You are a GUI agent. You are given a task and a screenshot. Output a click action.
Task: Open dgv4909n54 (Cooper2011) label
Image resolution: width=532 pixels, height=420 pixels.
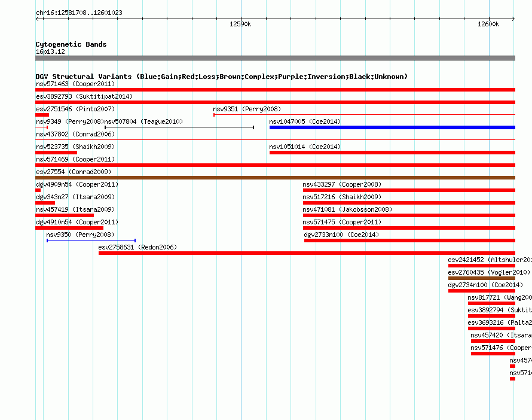77,184
